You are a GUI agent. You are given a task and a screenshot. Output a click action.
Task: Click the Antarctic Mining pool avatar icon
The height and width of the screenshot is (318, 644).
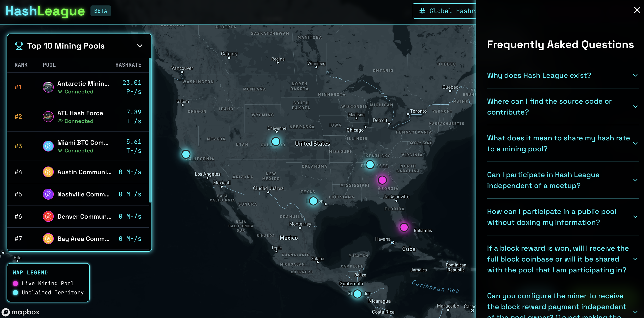click(48, 87)
